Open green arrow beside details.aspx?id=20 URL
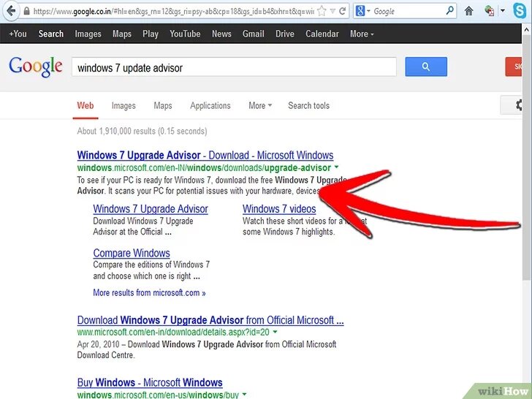Viewport: 532px width, 399px height. (275, 332)
